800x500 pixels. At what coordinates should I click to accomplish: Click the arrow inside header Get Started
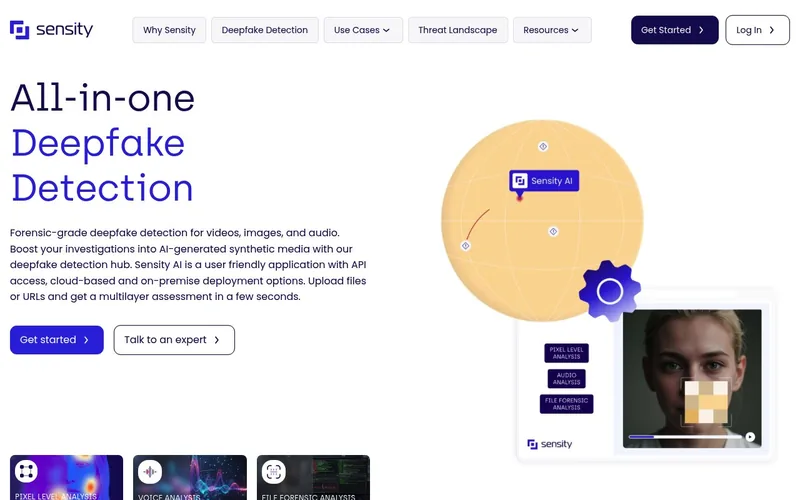point(702,30)
